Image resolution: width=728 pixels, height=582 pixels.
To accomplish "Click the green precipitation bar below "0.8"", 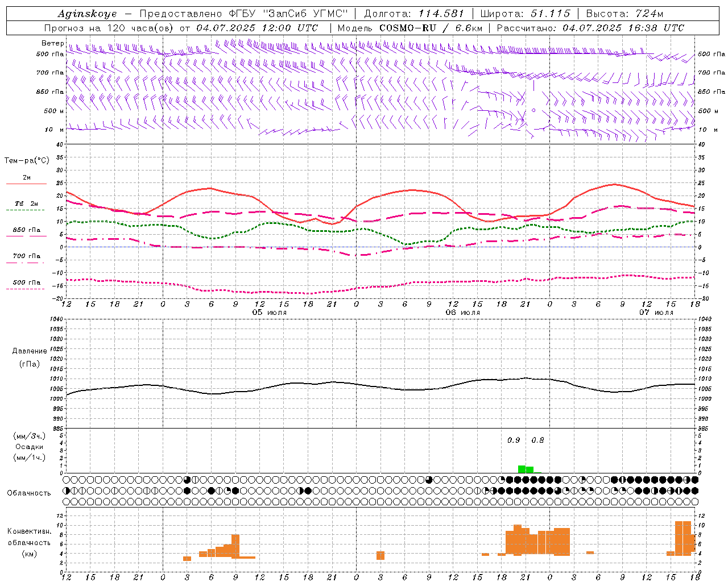I will (x=530, y=470).
